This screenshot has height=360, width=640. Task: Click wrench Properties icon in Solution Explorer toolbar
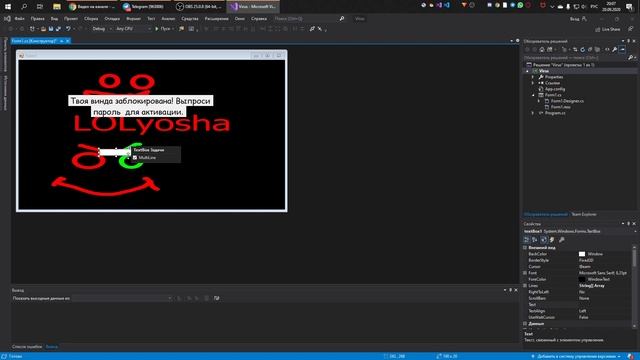pyautogui.click(x=615, y=49)
